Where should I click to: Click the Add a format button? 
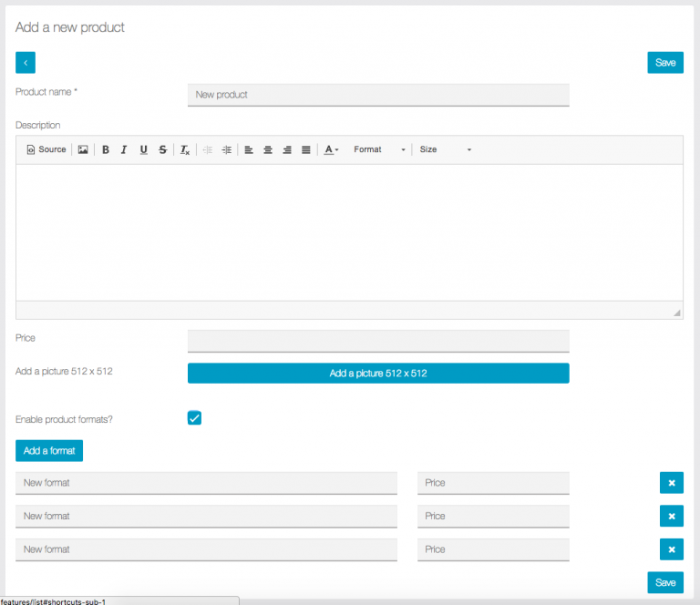pos(49,451)
